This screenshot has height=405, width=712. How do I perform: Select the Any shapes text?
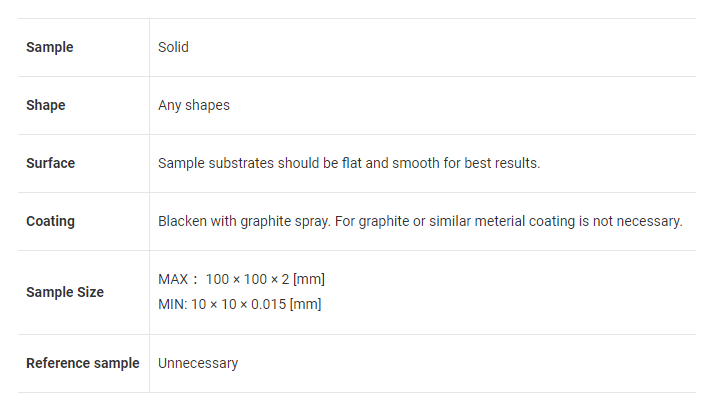(194, 105)
